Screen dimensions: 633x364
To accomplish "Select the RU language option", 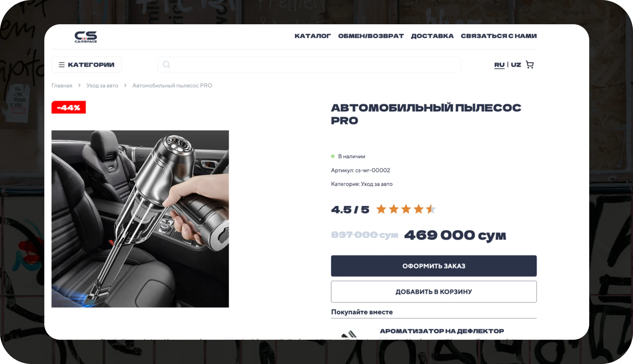I will 499,65.
